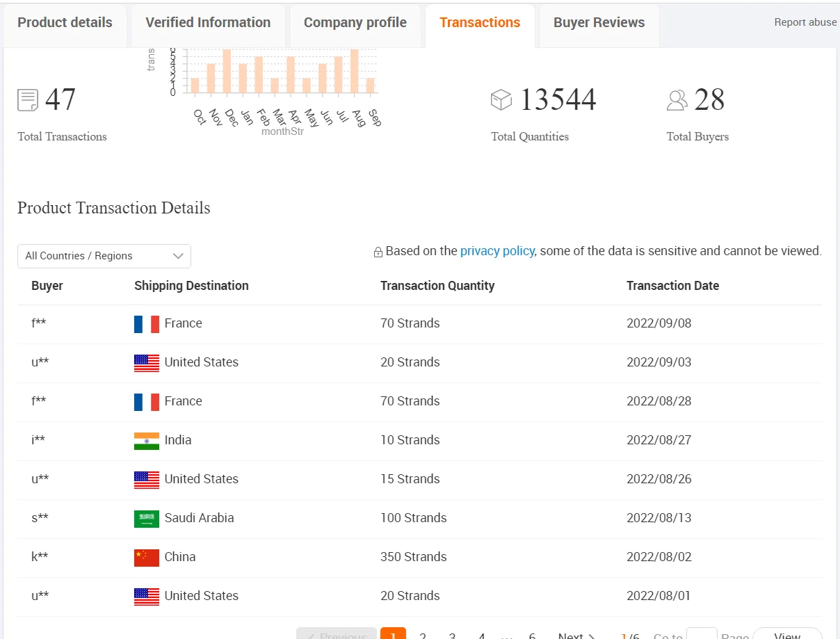Click the Total Transactions document icon
This screenshot has height=639, width=840.
tap(28, 100)
